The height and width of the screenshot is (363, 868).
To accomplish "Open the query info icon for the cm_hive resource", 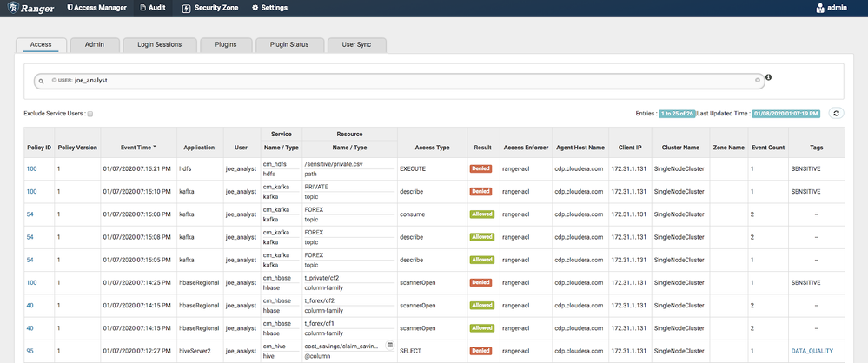I will [390, 345].
